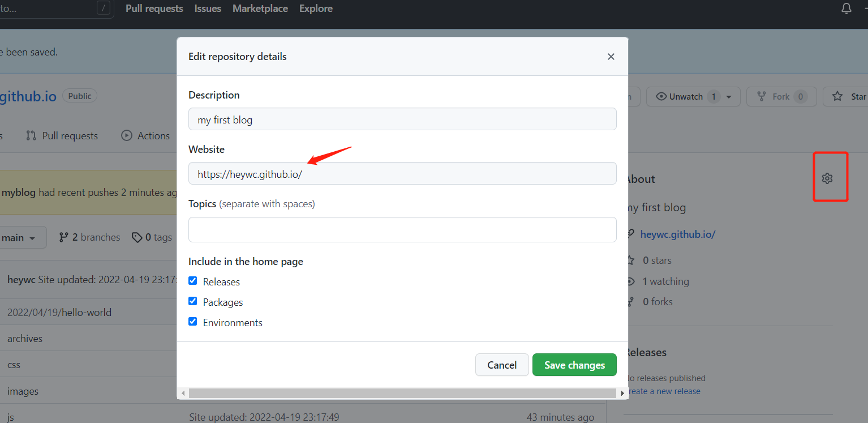Click the Pull requests tab icon
Image resolution: width=868 pixels, height=423 pixels.
click(x=31, y=136)
